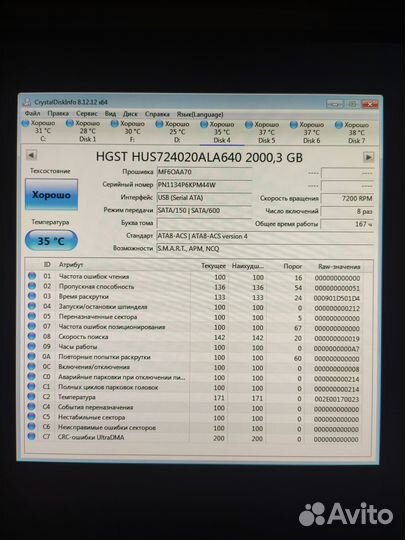405x540 pixels.
Task: Select Disk 5 status tab
Action: click(262, 133)
